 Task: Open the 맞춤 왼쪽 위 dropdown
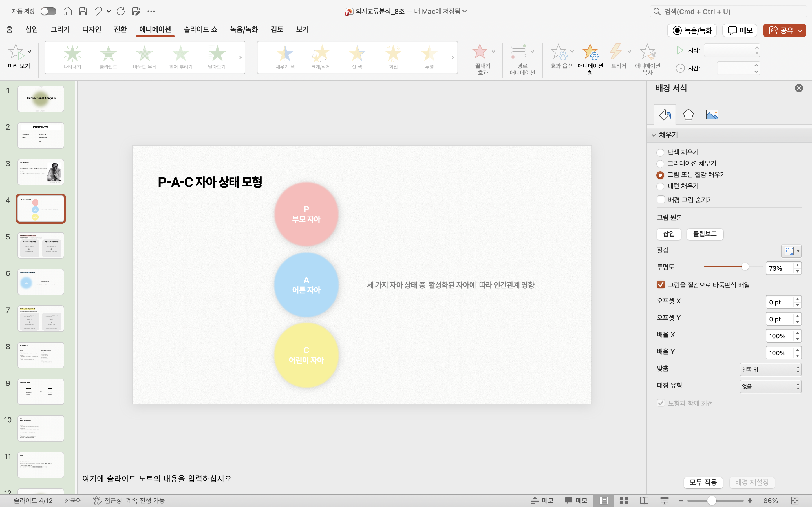(770, 370)
